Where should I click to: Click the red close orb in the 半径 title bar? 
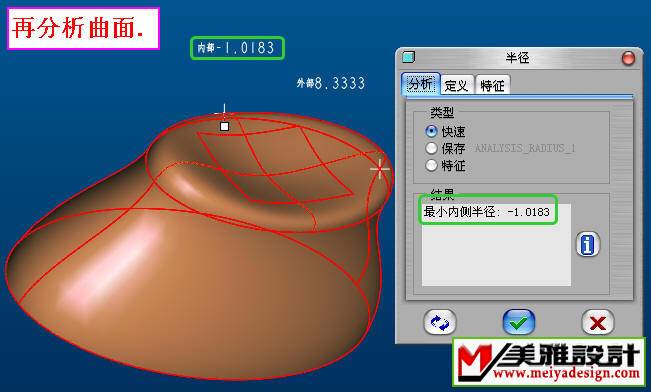[628, 58]
